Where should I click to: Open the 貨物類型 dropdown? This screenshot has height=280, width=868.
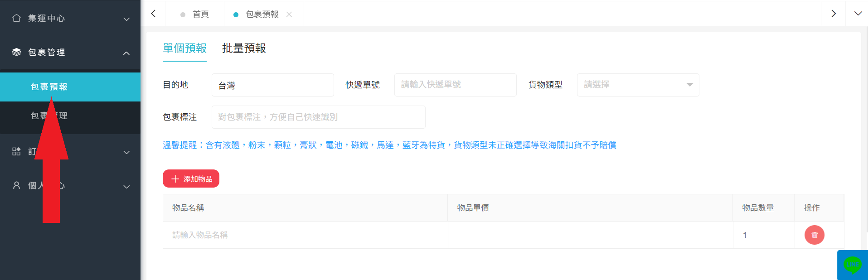637,85
